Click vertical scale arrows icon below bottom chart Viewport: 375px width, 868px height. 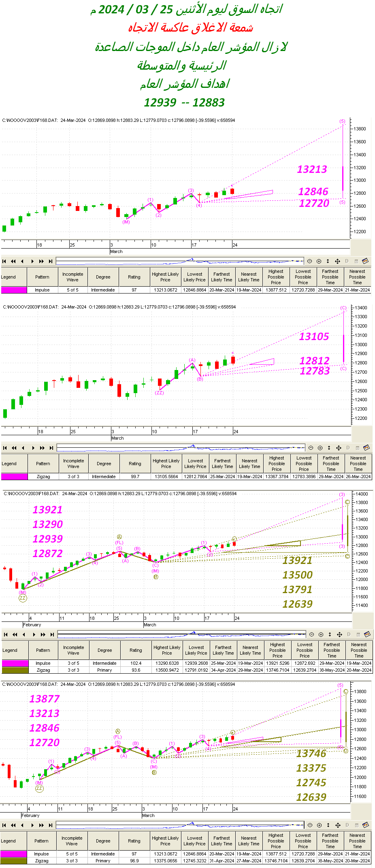(328, 825)
